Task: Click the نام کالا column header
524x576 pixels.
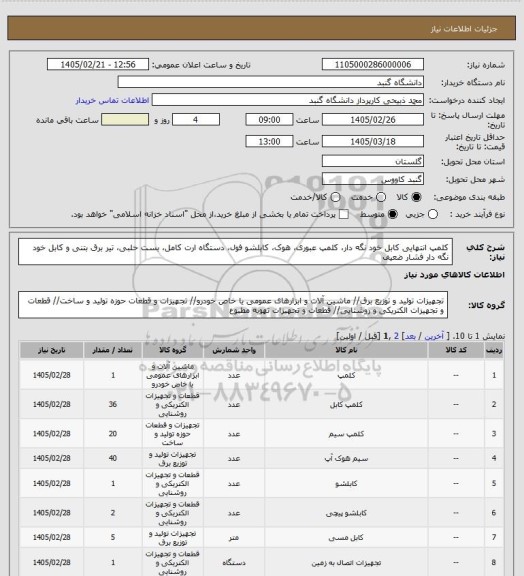Action: click(346, 350)
